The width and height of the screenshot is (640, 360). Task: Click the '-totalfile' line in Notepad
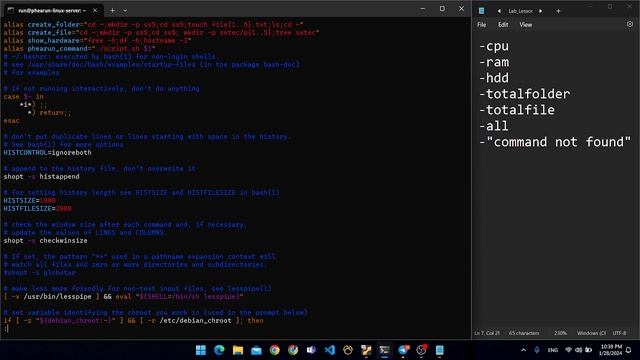(x=517, y=110)
